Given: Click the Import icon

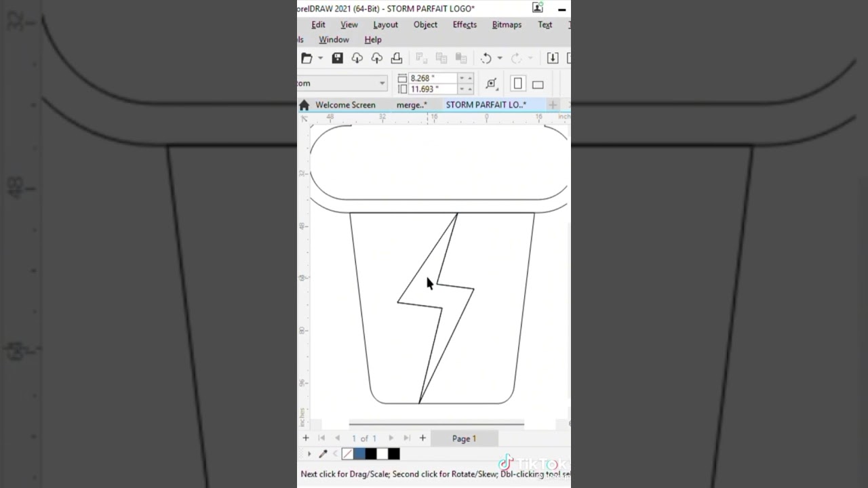Looking at the screenshot, I should (x=553, y=58).
